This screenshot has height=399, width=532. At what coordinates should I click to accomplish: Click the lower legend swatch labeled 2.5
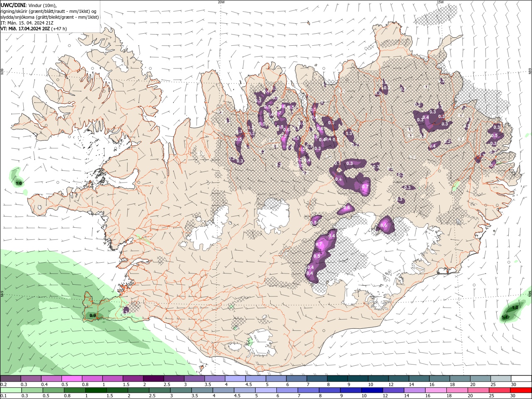[160, 390]
